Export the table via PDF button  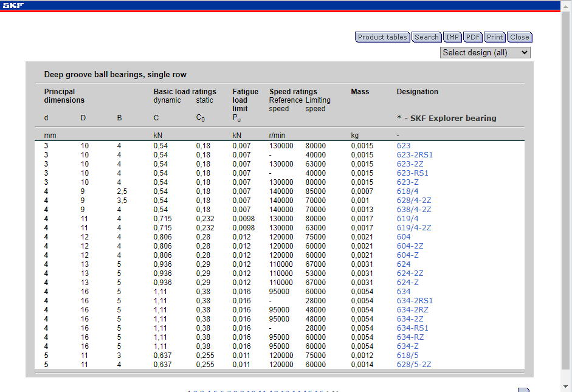coord(473,37)
